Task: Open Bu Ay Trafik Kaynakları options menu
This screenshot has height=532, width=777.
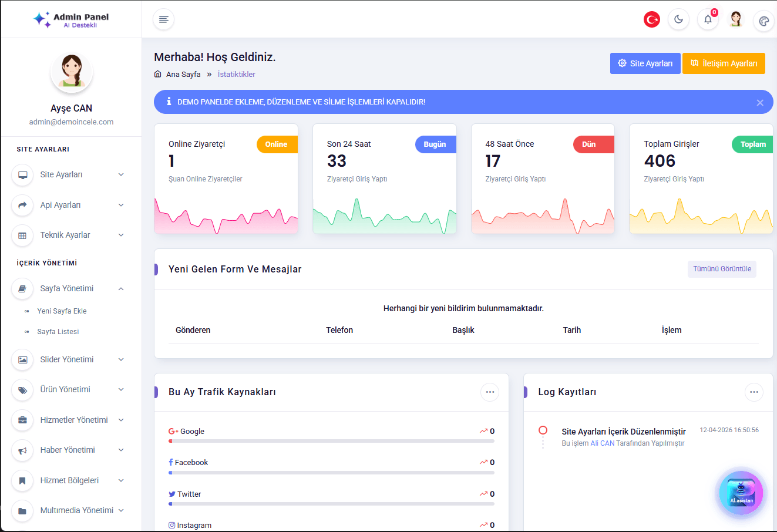Action: click(490, 392)
